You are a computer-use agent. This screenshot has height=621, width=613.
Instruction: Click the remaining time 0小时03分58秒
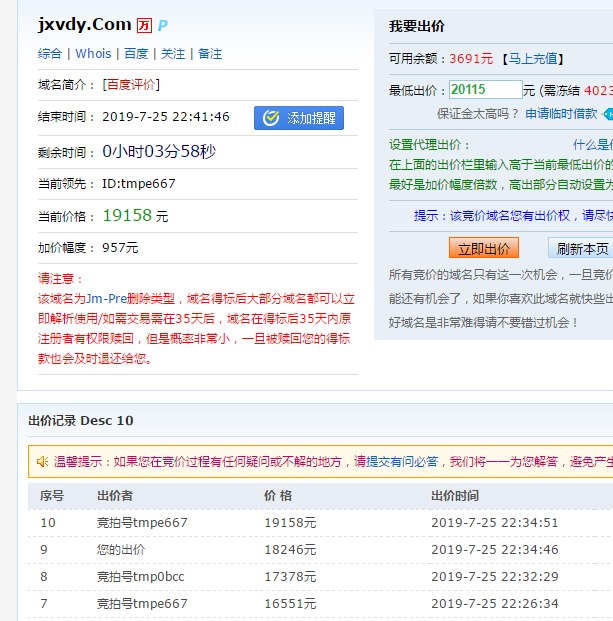coord(159,151)
